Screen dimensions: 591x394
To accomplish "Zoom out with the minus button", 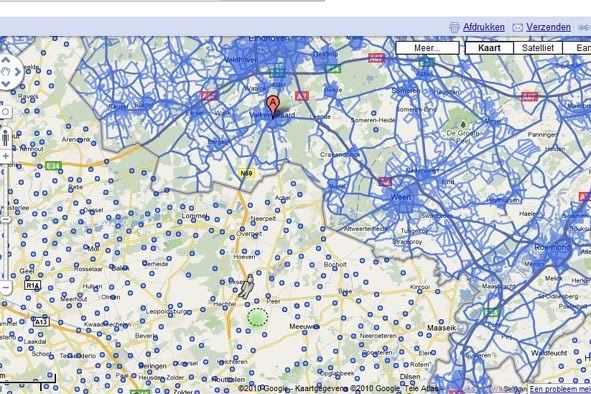I will point(5,287).
